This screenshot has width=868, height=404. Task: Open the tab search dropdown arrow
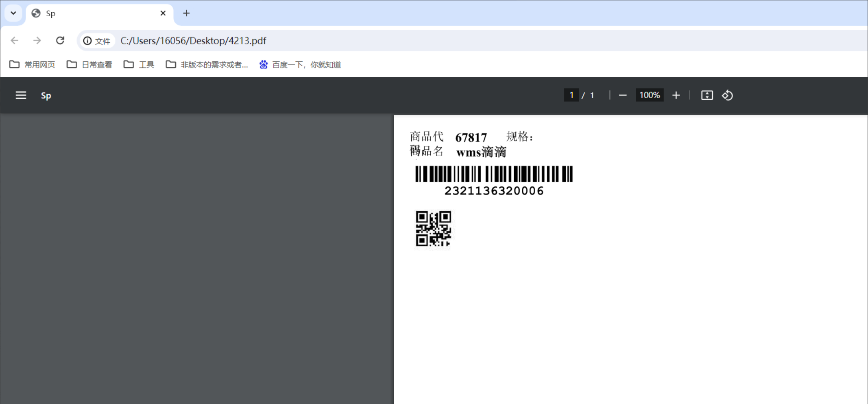[x=13, y=13]
